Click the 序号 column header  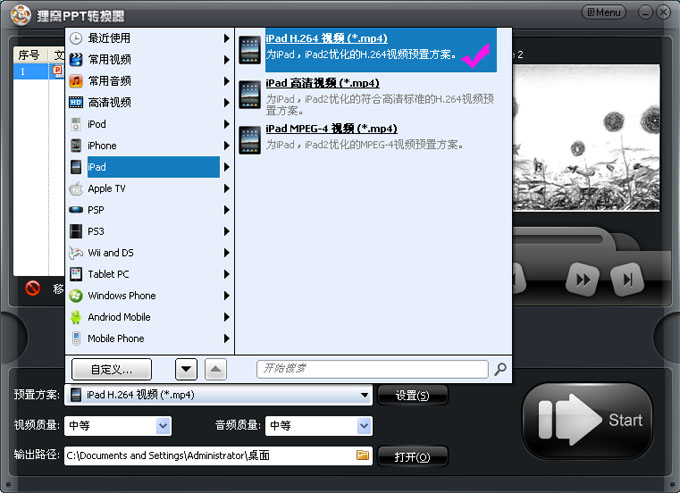point(29,55)
